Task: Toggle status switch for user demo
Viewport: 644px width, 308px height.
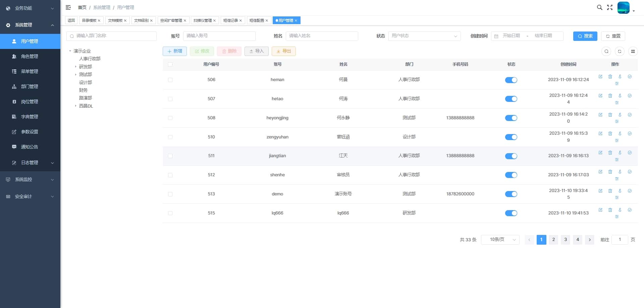Action: pyautogui.click(x=511, y=194)
